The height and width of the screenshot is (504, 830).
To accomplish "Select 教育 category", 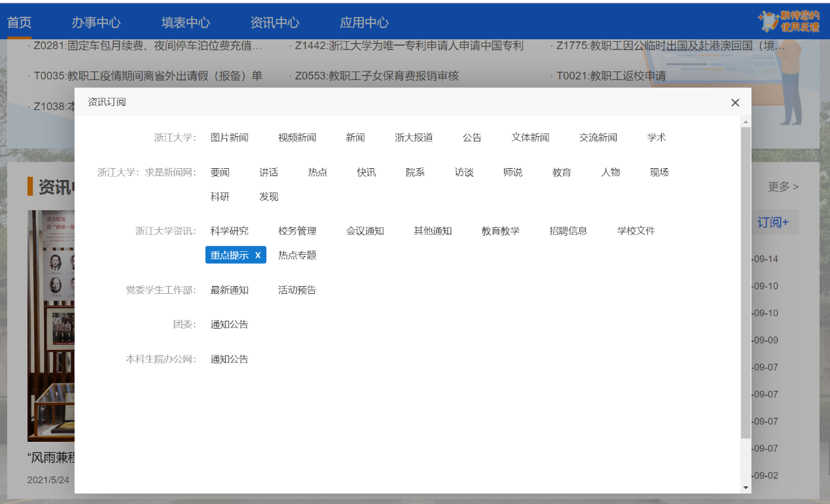I will coord(562,172).
